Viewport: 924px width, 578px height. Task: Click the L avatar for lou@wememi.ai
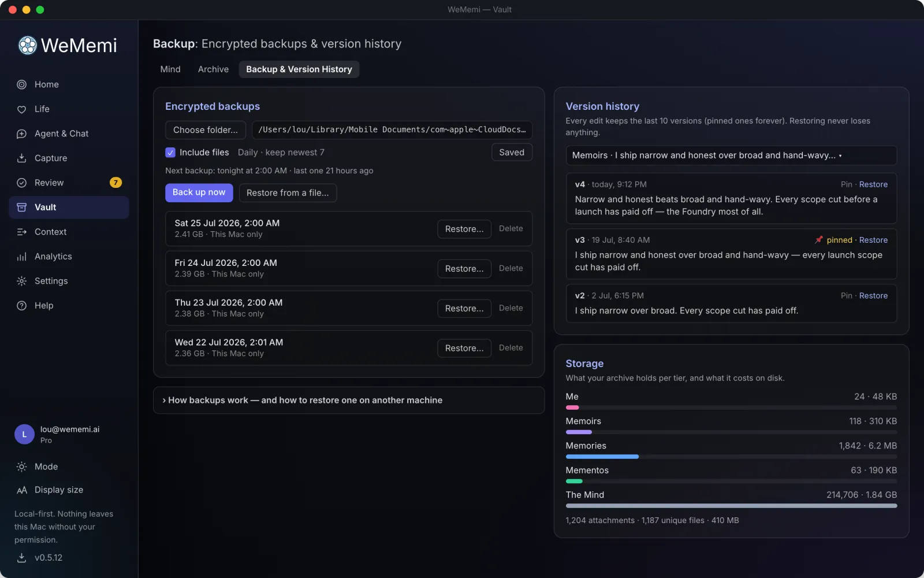click(x=24, y=434)
